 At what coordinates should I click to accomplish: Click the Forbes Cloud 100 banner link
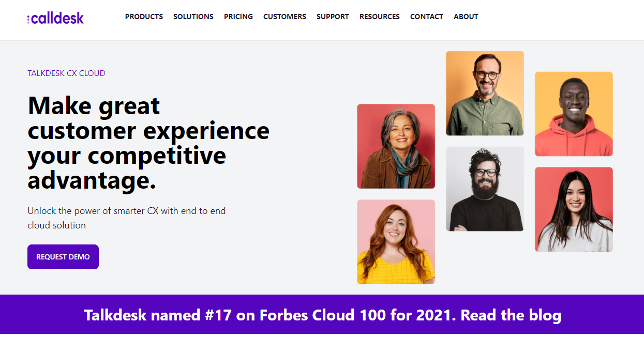click(322, 315)
